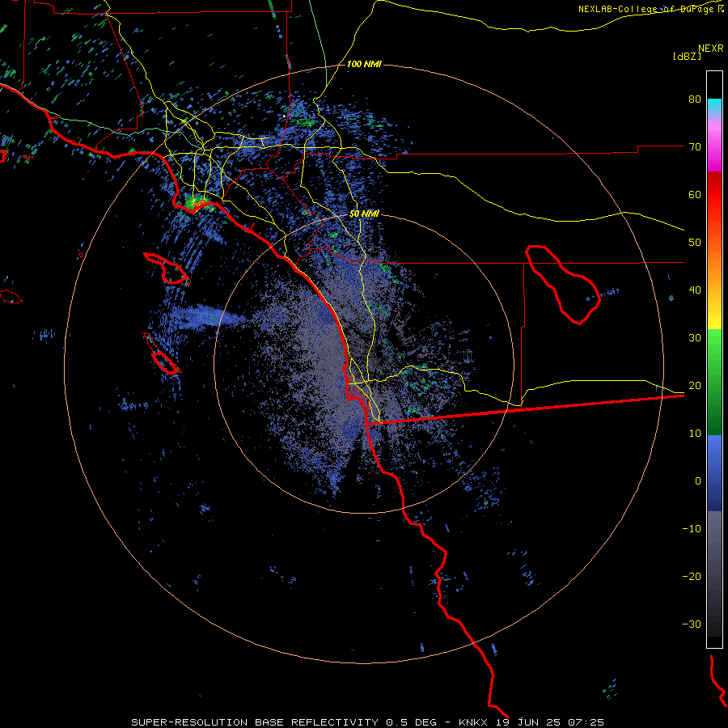Click the 20 dBZ scale value

(x=695, y=386)
